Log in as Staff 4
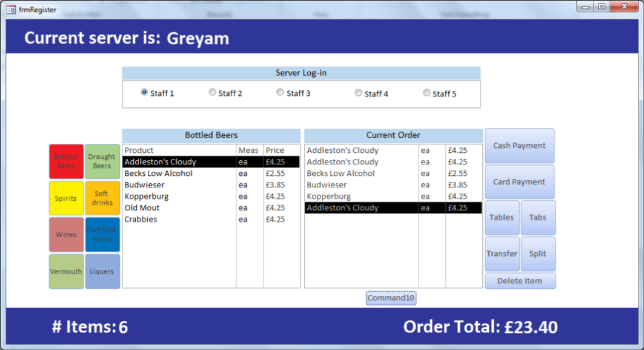Screen dimensions: 644x350 [357, 92]
